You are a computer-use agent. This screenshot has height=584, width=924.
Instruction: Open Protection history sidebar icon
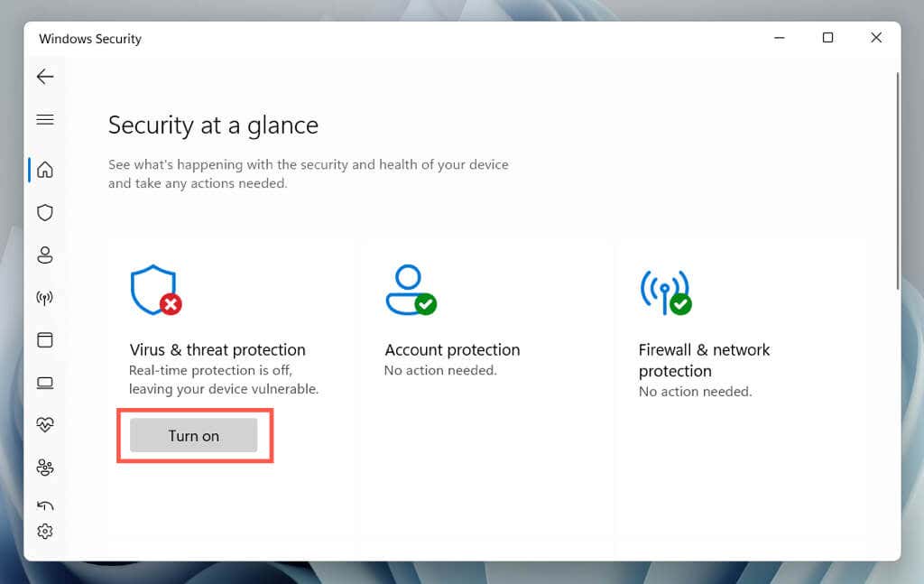[x=45, y=505]
